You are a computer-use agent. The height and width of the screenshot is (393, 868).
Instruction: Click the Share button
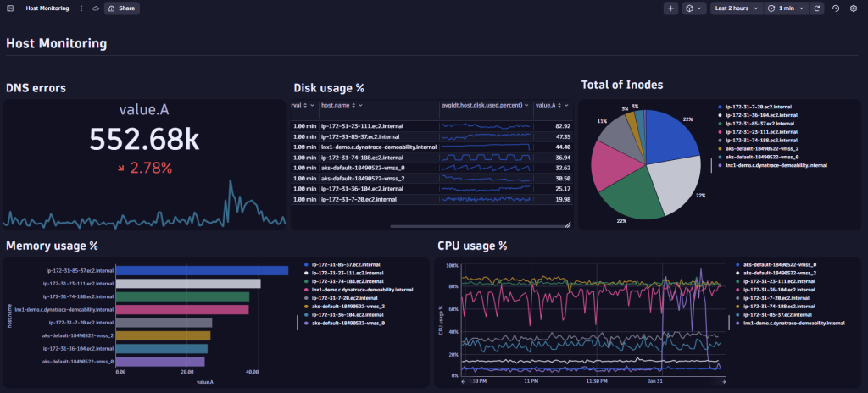coord(122,8)
